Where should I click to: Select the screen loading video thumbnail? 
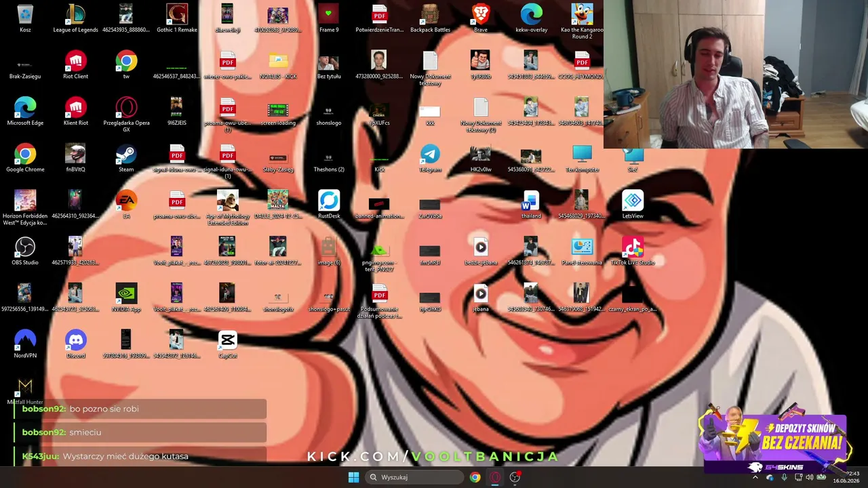pyautogui.click(x=278, y=113)
